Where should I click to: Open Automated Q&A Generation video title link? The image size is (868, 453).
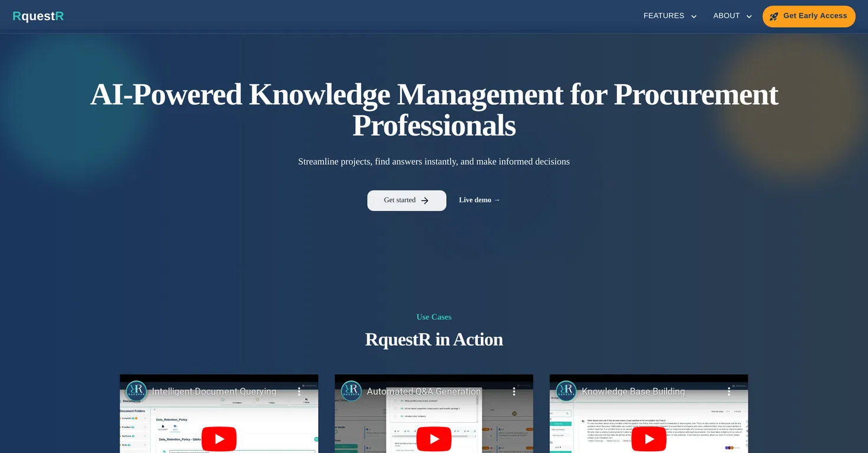click(x=424, y=392)
